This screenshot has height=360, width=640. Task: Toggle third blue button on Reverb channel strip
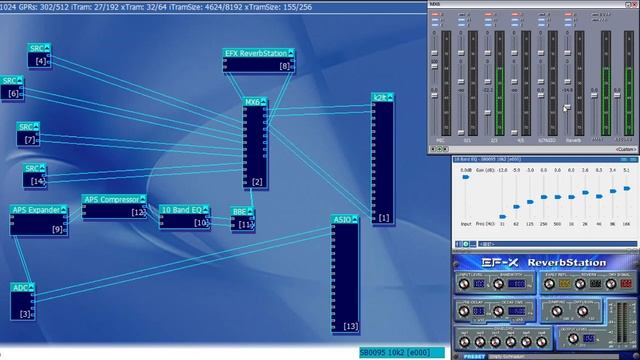click(568, 25)
